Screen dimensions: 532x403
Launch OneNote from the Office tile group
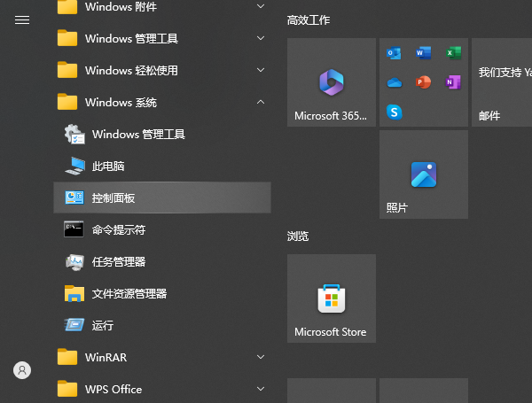tap(453, 82)
